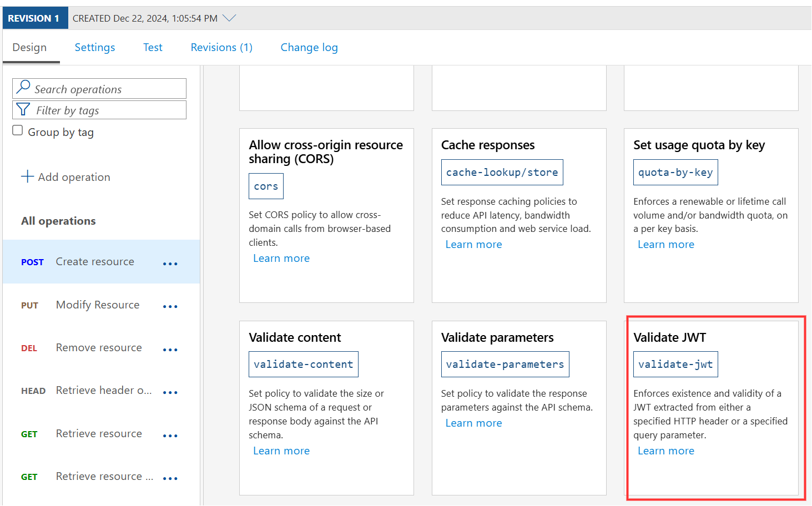Open Learn more link for Validate content
Screen dimensions: 812x506
click(x=281, y=451)
